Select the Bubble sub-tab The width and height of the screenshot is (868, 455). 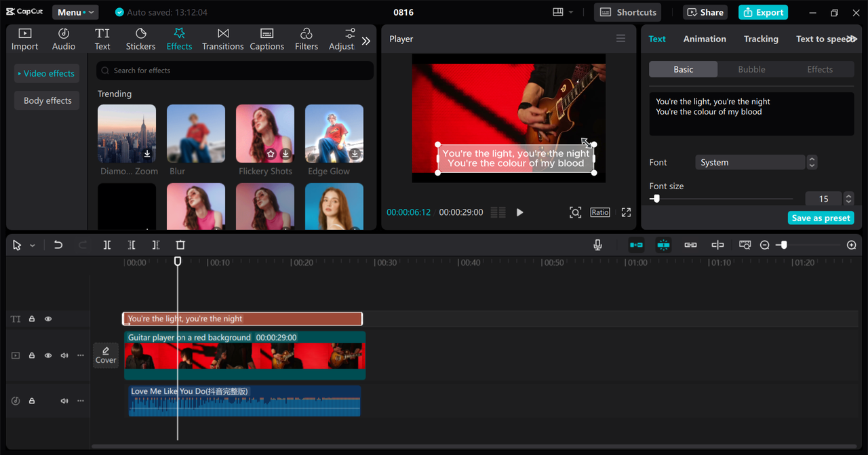point(751,69)
